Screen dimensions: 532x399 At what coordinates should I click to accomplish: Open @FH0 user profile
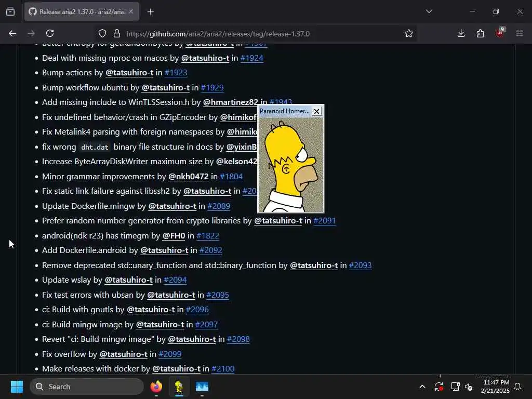[174, 235]
